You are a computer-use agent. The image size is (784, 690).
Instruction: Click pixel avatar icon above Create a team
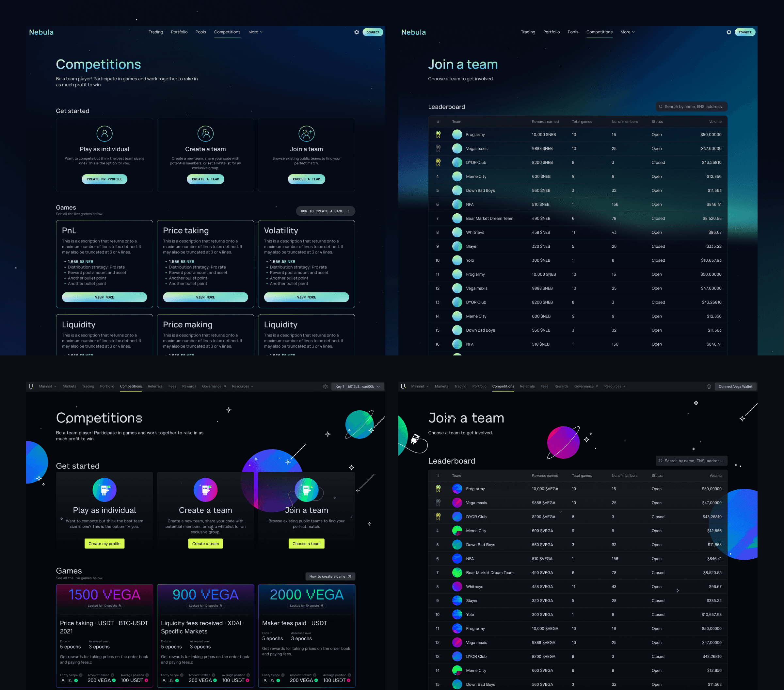coord(205,490)
